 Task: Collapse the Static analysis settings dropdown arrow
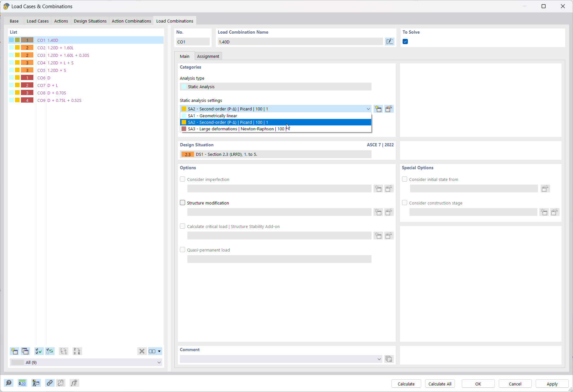click(368, 109)
